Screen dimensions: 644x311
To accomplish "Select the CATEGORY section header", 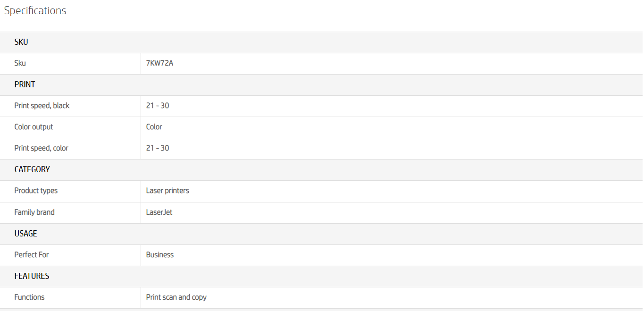I will coord(32,169).
